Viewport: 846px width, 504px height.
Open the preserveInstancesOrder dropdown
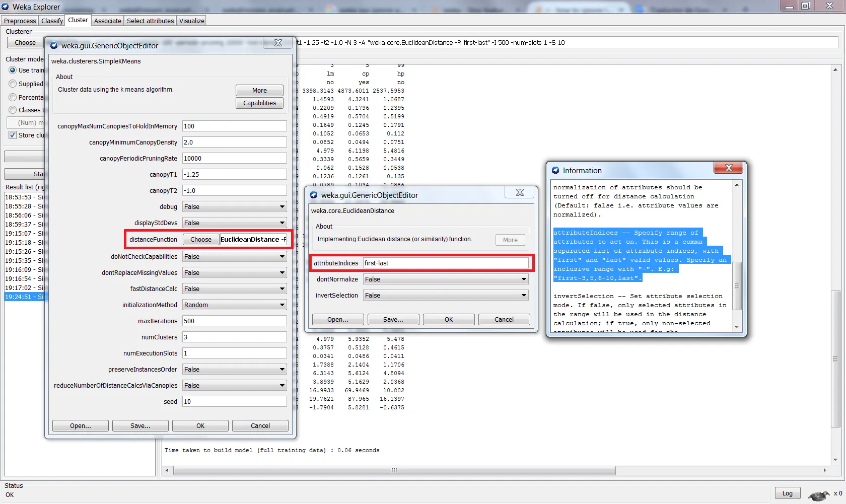click(235, 369)
